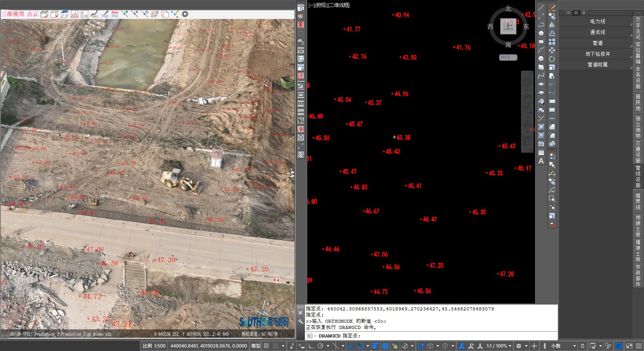Open settings gear in 3D model toolbar
The width and height of the screenshot is (644, 351).
click(x=185, y=14)
